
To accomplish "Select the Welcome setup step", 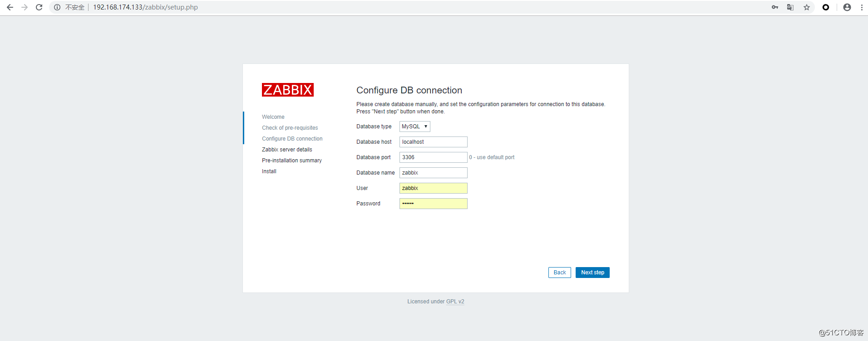I will pos(273,117).
